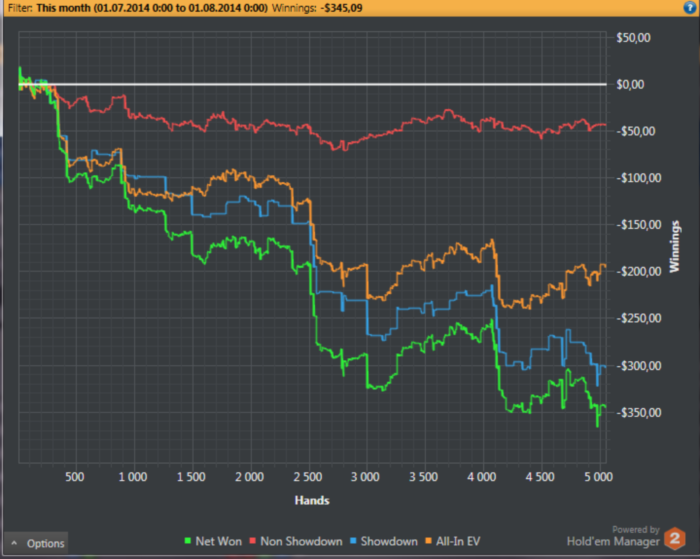700x559 pixels.
Task: Toggle the All-In EV legend entry
Action: (452, 541)
